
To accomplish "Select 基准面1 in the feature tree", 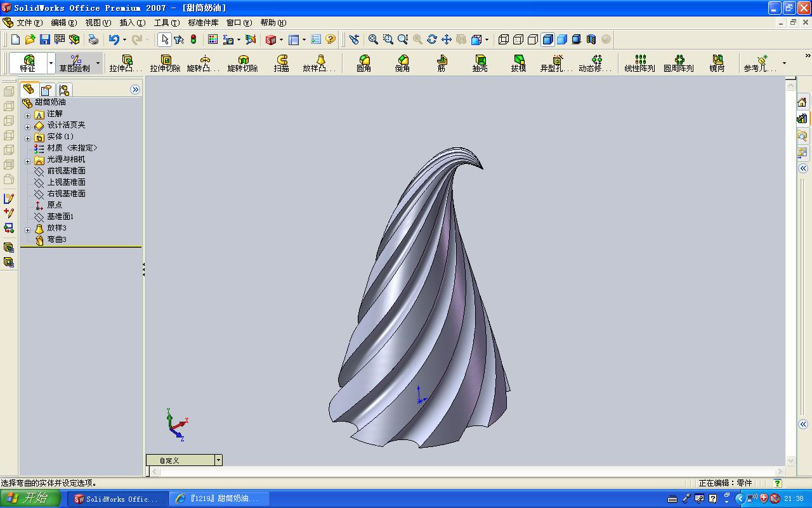I will [x=60, y=217].
